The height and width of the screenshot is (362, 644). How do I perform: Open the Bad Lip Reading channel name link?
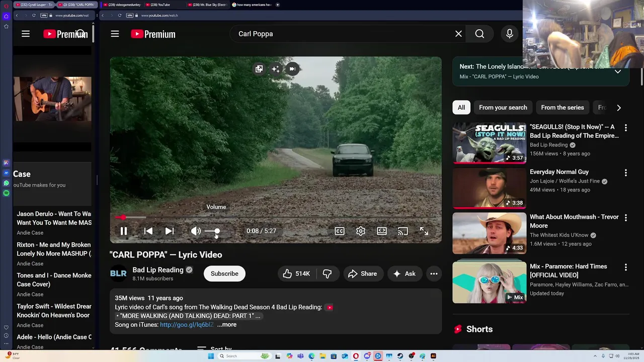[x=158, y=270]
